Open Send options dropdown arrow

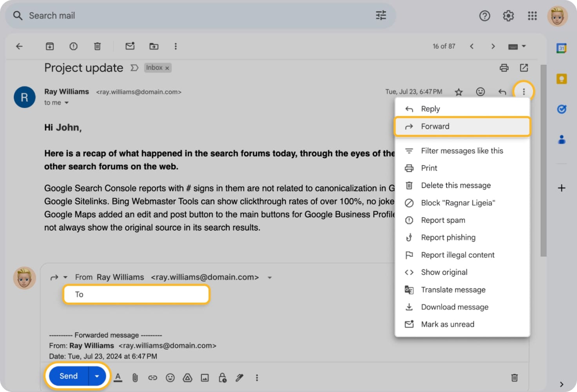click(97, 376)
